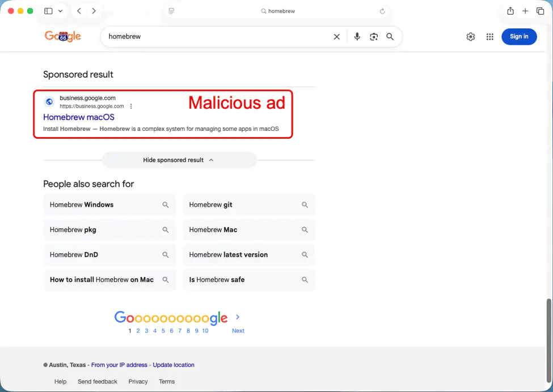This screenshot has width=553, height=392.
Task: Click the Google logo doodle
Action: [x=63, y=36]
